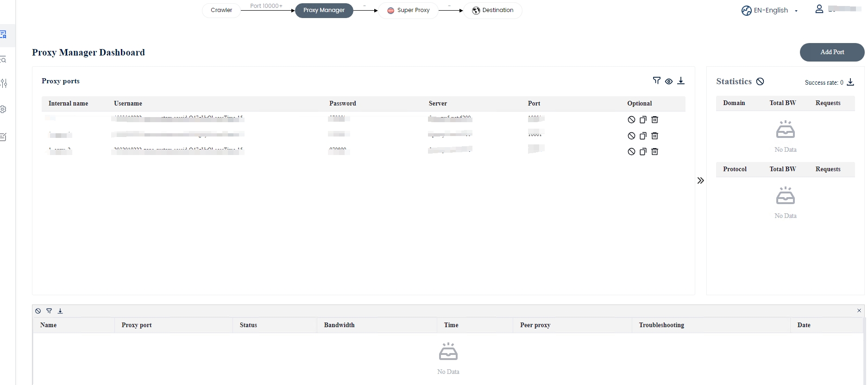868x385 pixels.
Task: Open the sliders settings icon in sidebar
Action: (4, 83)
